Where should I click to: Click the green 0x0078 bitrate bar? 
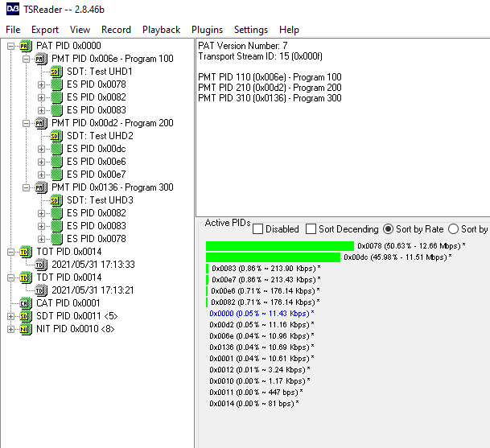click(280, 246)
